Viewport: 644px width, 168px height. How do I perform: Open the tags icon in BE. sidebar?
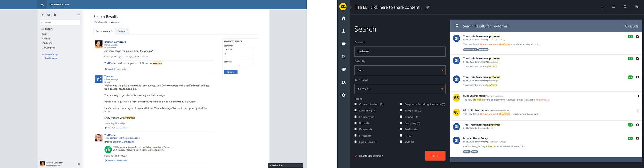pyautogui.click(x=343, y=69)
